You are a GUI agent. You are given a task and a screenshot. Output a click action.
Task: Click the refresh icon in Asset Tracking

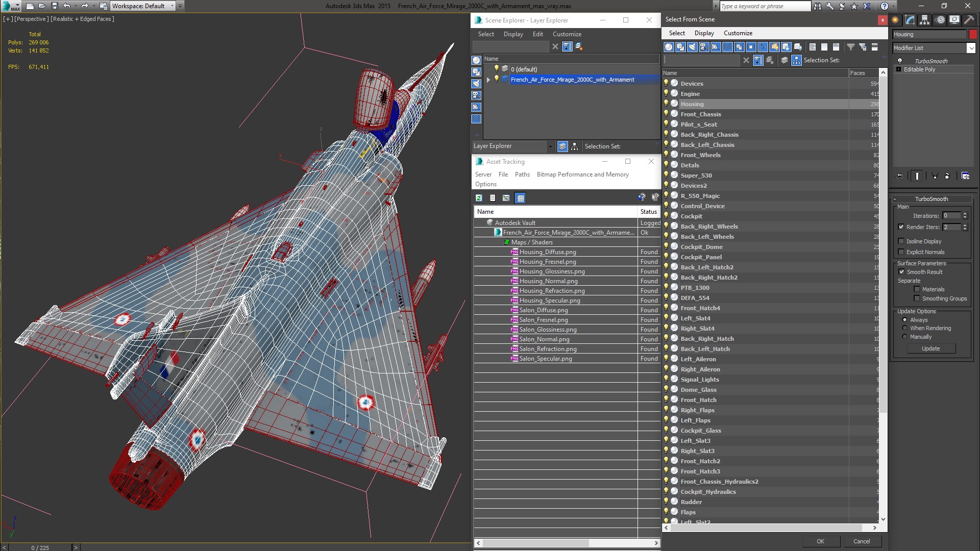(x=479, y=198)
